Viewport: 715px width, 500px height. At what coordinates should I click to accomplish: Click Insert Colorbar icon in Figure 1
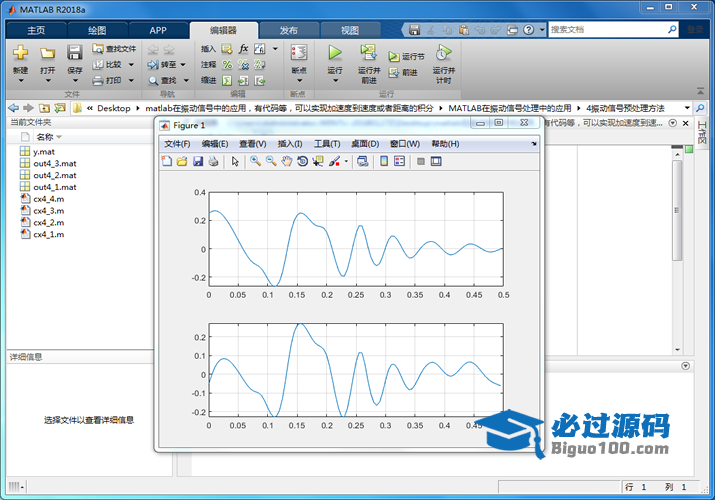pos(384,161)
